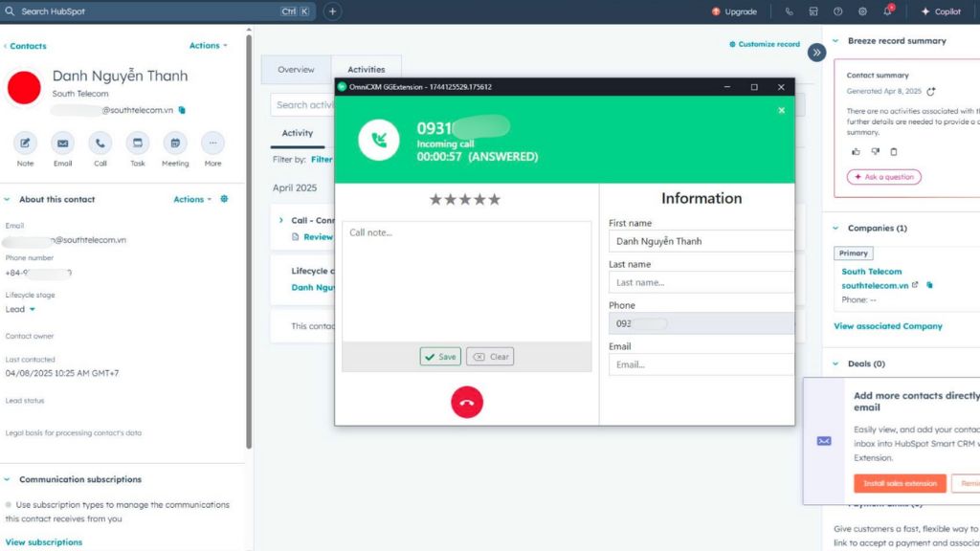Click the Email field in Information
Image resolution: width=980 pixels, height=551 pixels.
702,364
